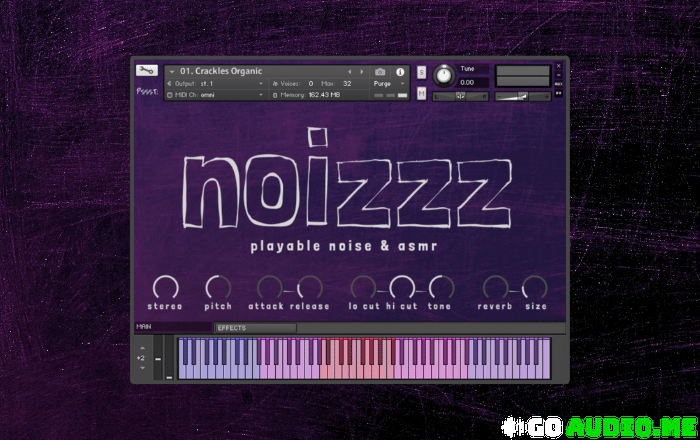Go to the previous preset arrow
700x440 pixels.
[349, 72]
